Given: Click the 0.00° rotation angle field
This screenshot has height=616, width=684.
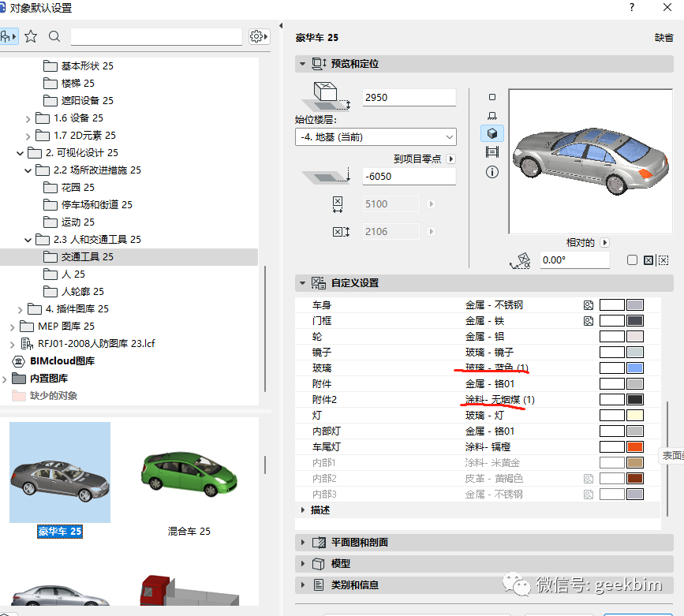Looking at the screenshot, I should [x=574, y=260].
